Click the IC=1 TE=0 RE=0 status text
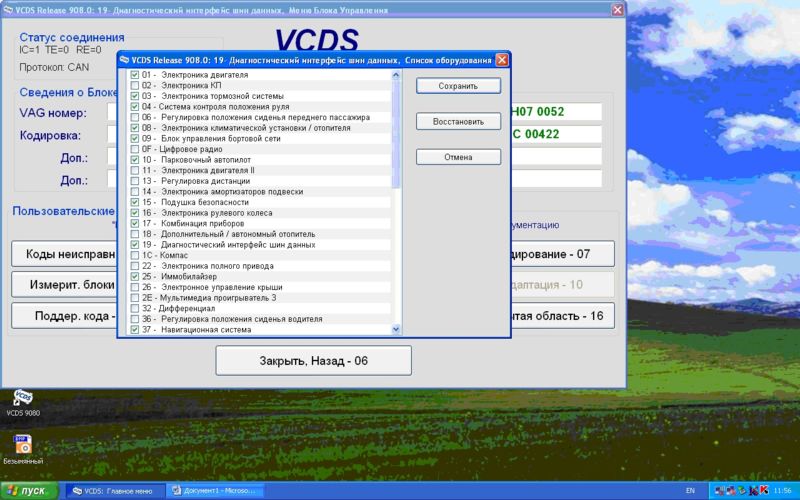The image size is (800, 500). pyautogui.click(x=60, y=50)
